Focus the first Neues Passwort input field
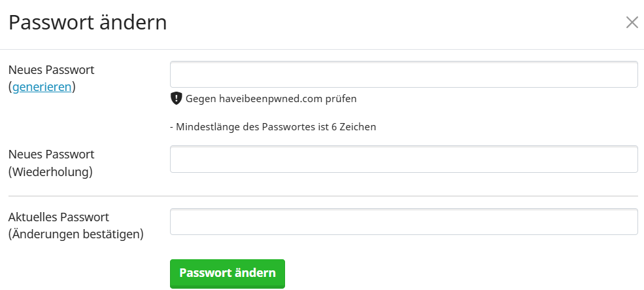Screen dimensions: 644x290 coord(403,75)
